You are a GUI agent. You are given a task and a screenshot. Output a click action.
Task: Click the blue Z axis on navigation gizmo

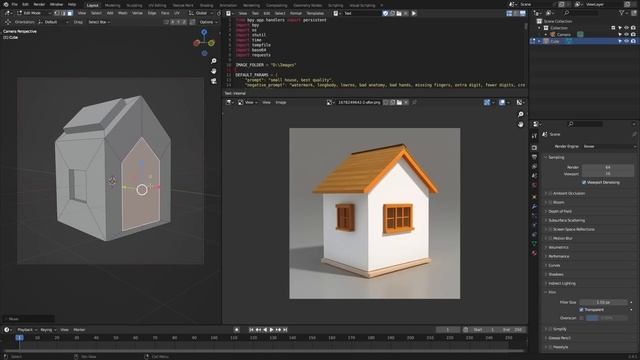click(204, 32)
